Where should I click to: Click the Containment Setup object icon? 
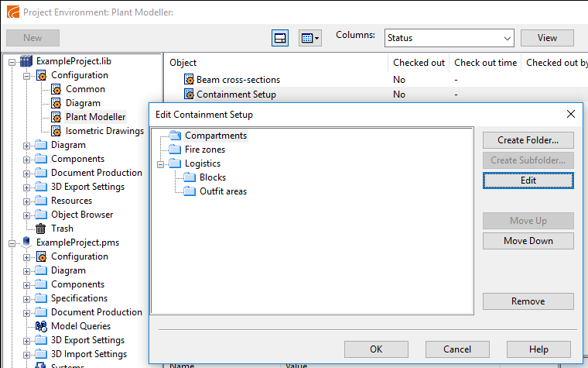coord(189,95)
